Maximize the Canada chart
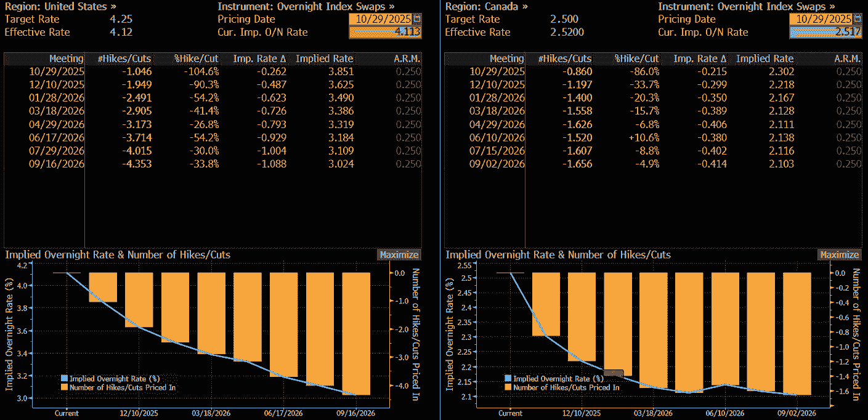 click(x=839, y=254)
